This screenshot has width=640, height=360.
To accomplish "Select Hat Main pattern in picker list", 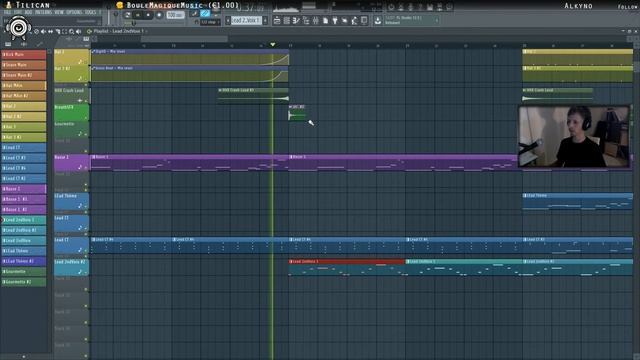I will (24, 85).
